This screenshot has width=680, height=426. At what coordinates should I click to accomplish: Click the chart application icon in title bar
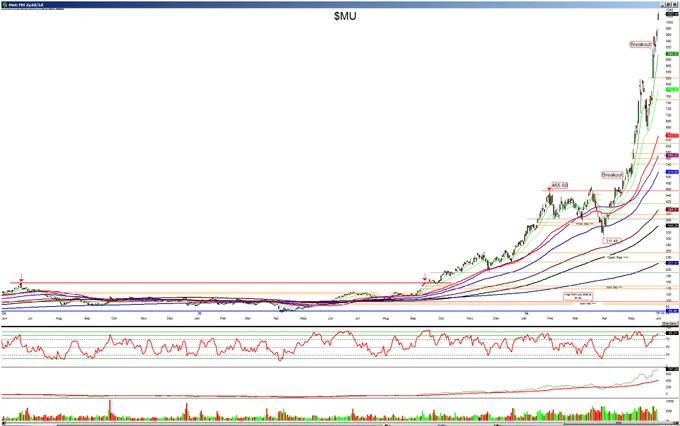pos(4,5)
